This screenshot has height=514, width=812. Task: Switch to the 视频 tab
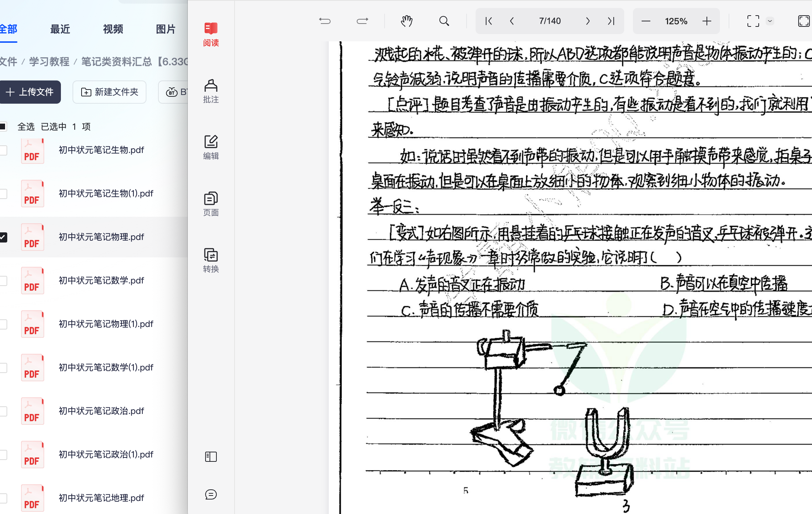coord(112,29)
